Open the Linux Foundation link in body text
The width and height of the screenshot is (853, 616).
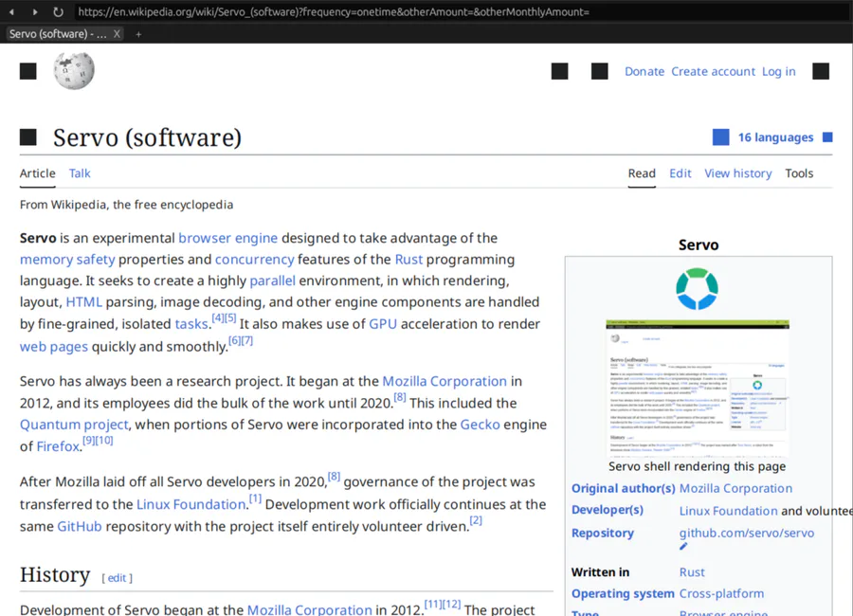coord(191,504)
